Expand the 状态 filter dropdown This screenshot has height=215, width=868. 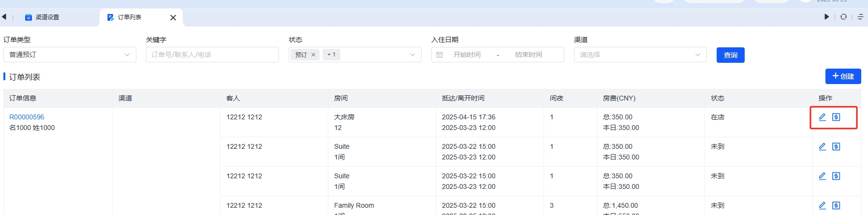pos(412,55)
